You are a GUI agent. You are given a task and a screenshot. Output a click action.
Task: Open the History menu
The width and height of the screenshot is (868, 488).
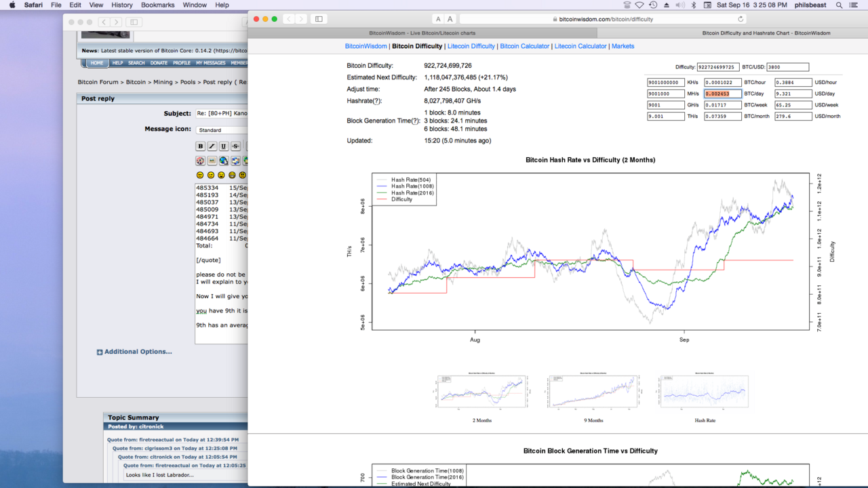tap(122, 5)
